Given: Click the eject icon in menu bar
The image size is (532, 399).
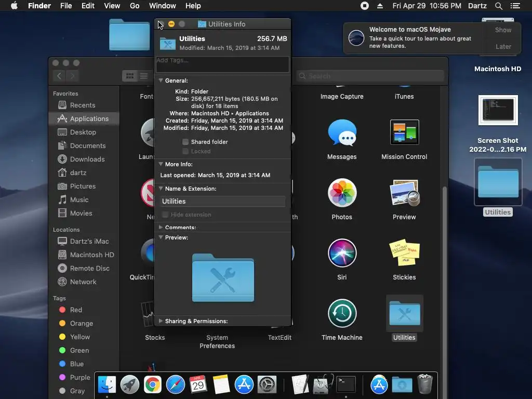Looking at the screenshot, I should [380, 6].
